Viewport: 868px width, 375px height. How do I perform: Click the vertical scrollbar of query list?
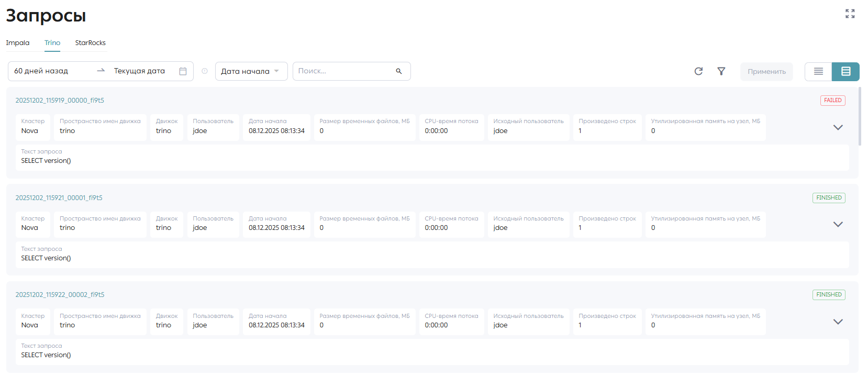point(860,116)
